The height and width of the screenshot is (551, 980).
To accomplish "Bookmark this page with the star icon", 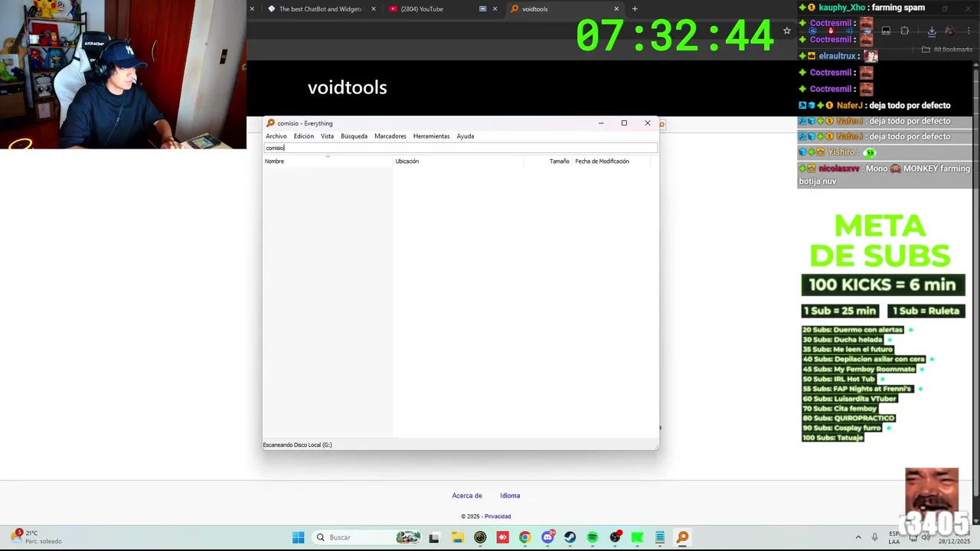I will pos(786,31).
